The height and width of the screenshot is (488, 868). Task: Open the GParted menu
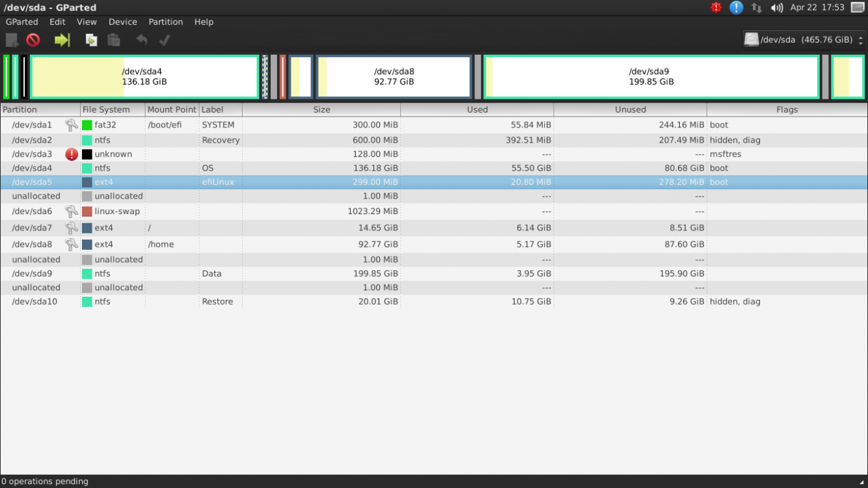22,21
